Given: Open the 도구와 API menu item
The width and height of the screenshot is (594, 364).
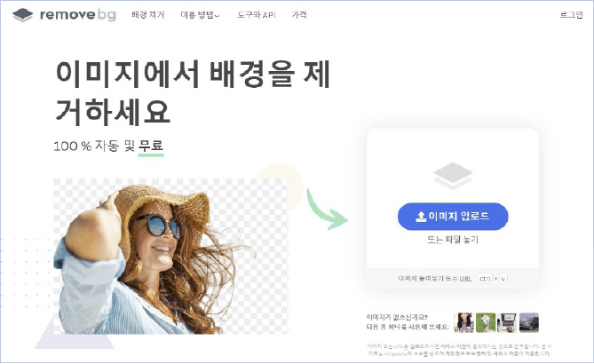Looking at the screenshot, I should [x=257, y=15].
